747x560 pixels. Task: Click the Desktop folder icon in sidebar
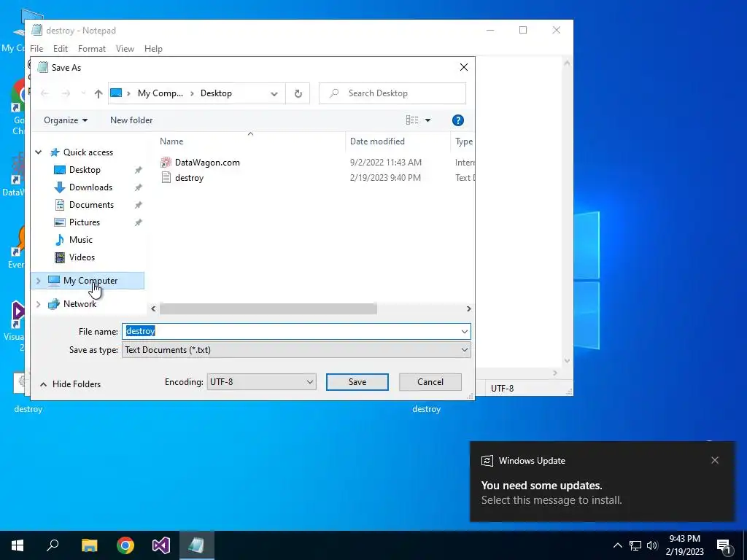pyautogui.click(x=60, y=170)
